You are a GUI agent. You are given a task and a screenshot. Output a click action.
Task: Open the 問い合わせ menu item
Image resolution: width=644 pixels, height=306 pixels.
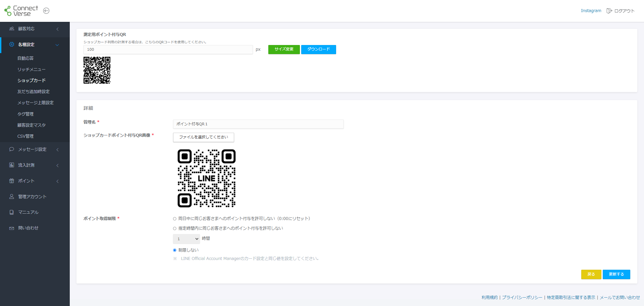click(x=28, y=228)
